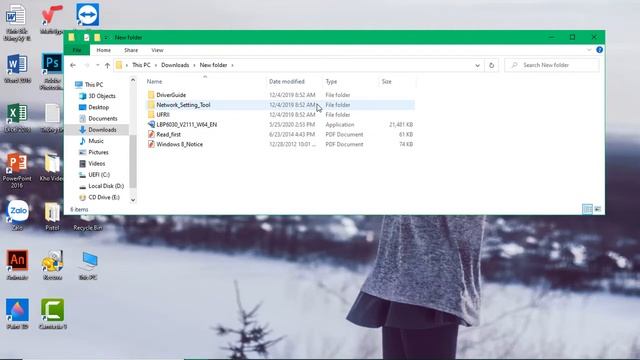Open the Excel 2016 desktop shortcut

click(x=17, y=118)
